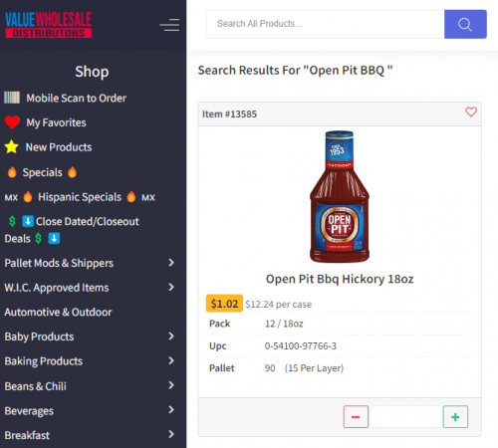Screen dimensions: 498x448
Task: Open Open Pit Bbq Hickory 18oz product title
Action: 340,279
